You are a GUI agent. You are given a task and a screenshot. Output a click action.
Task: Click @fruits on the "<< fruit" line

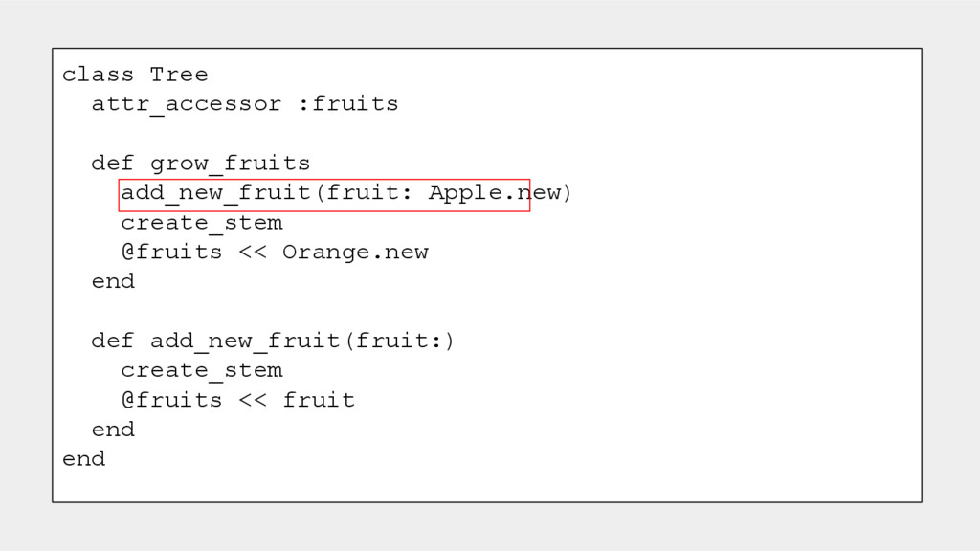[x=171, y=400]
